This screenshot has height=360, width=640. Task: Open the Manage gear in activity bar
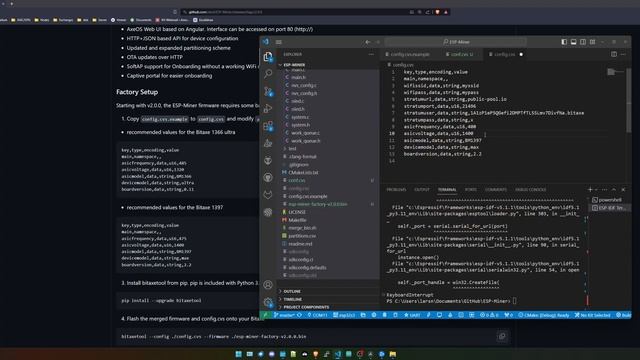click(268, 302)
